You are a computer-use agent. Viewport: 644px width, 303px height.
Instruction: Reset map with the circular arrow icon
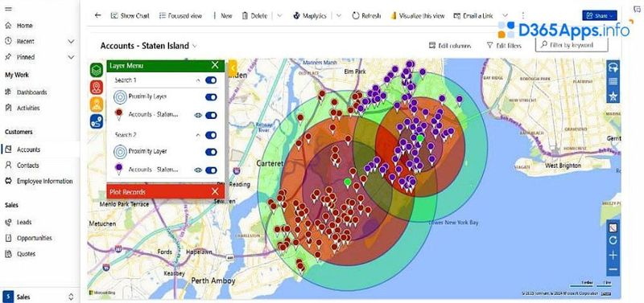(x=613, y=240)
